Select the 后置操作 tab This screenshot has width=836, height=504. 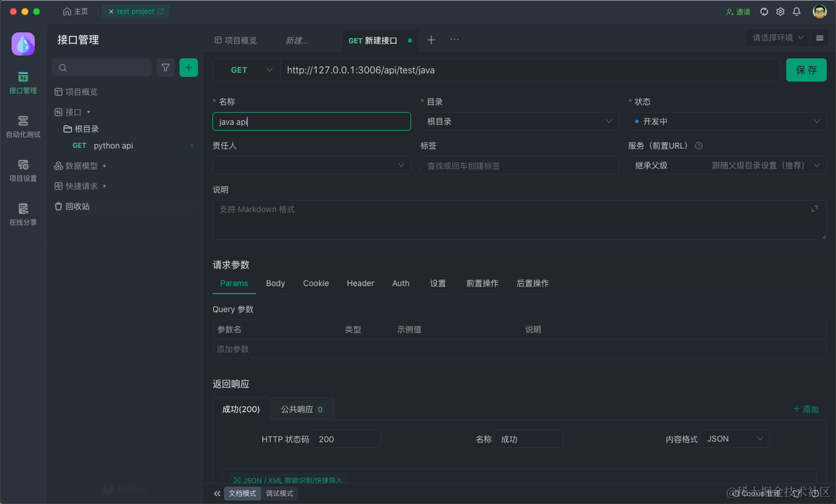tap(532, 283)
